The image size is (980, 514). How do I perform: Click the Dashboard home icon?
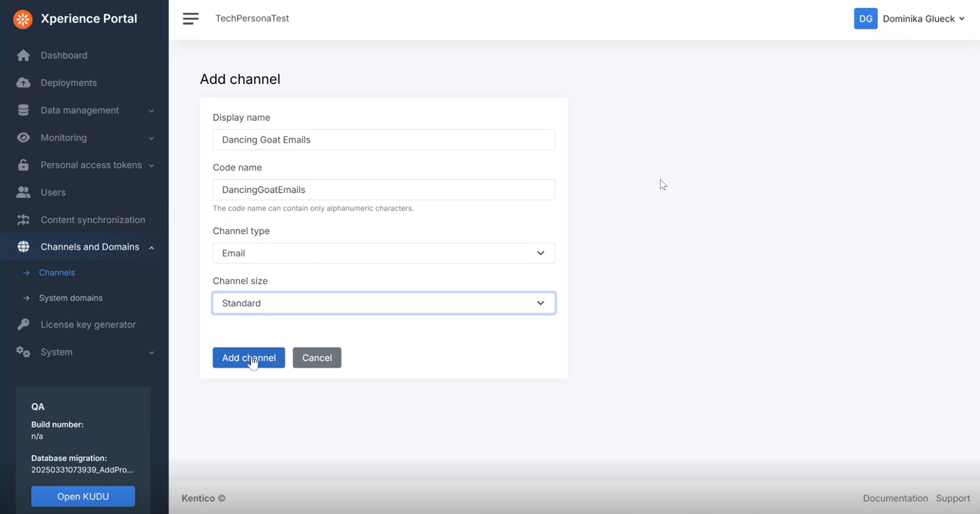click(x=23, y=56)
